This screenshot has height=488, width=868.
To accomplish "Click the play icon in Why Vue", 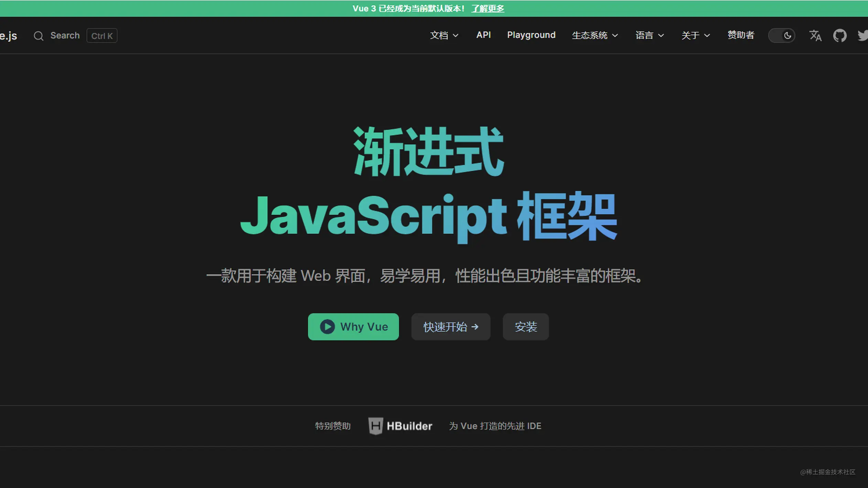I will (x=327, y=326).
